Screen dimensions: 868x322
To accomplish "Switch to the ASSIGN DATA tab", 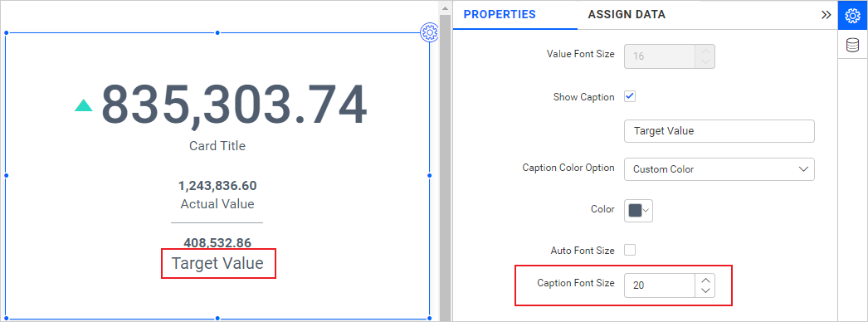I will click(627, 15).
